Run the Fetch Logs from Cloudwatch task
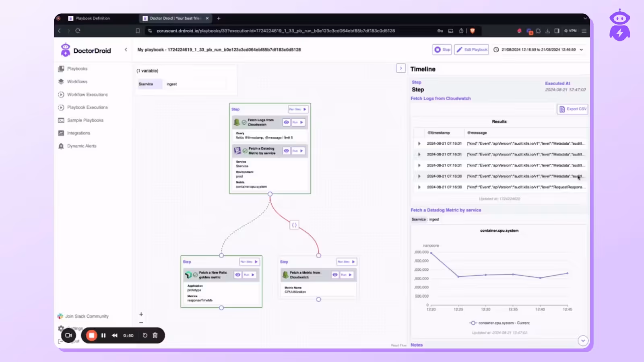 pos(298,122)
